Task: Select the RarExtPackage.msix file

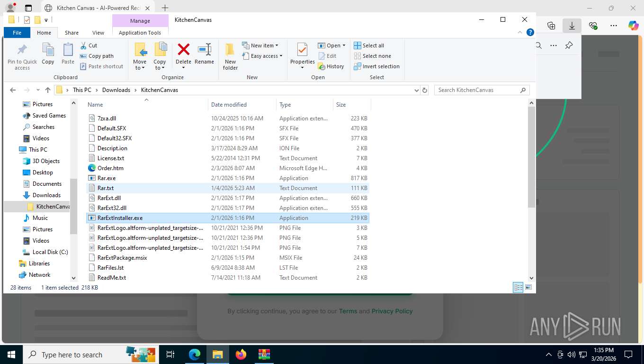Action: (x=228, y=258)
